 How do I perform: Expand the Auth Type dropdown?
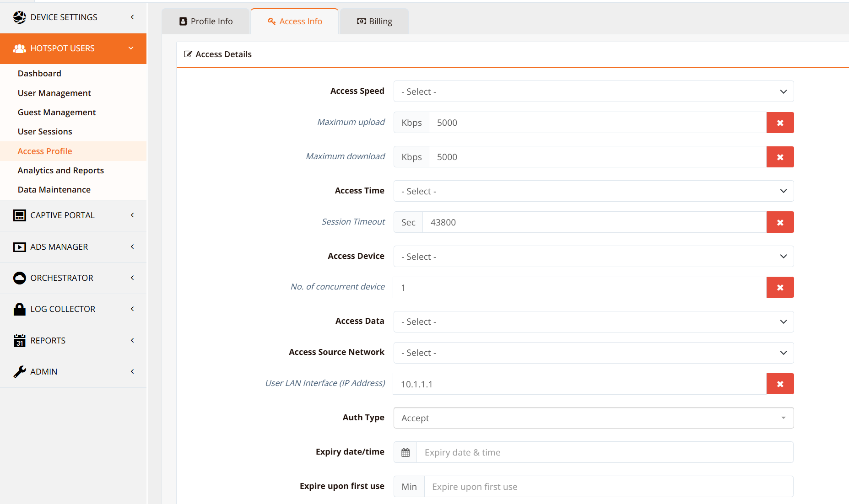593,418
